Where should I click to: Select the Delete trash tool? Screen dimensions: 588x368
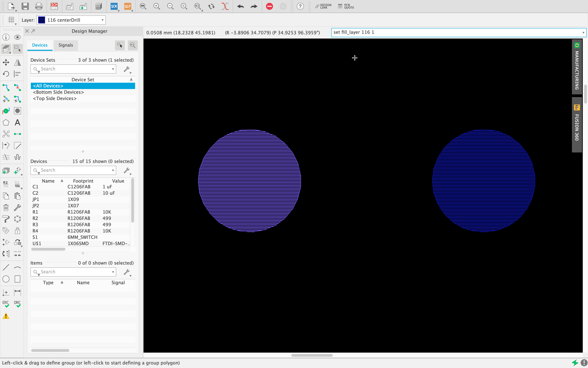(x=6, y=207)
